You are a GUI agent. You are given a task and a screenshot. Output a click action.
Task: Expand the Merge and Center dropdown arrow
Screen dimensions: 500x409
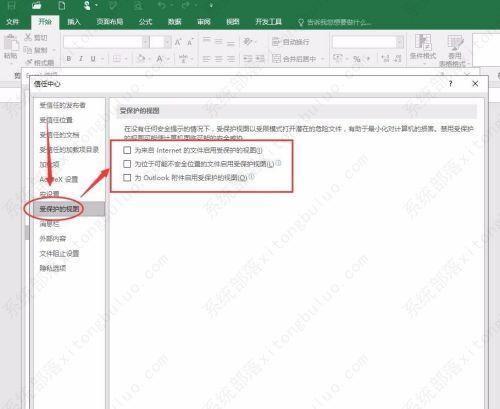323,59
